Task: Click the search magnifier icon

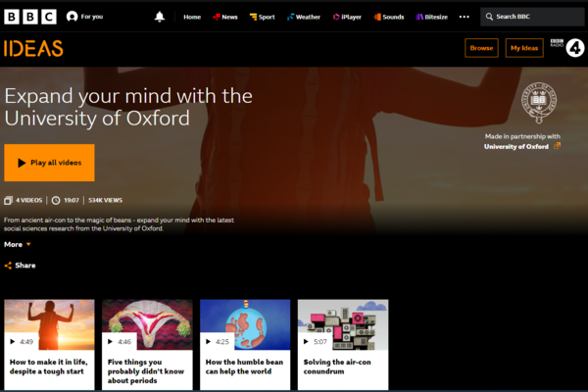Action: [489, 17]
